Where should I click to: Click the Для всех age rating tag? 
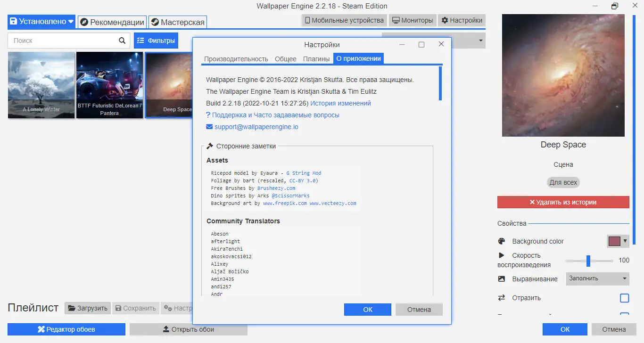click(563, 182)
